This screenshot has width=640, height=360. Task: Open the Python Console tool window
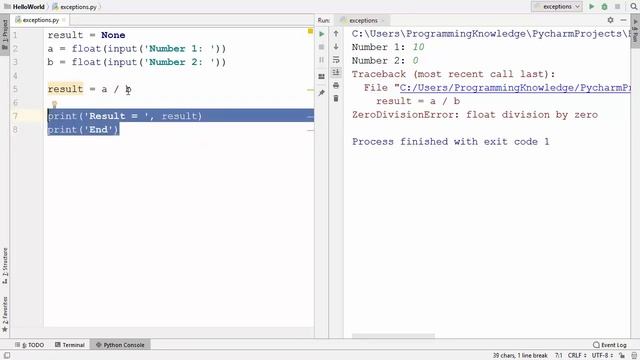click(120, 345)
